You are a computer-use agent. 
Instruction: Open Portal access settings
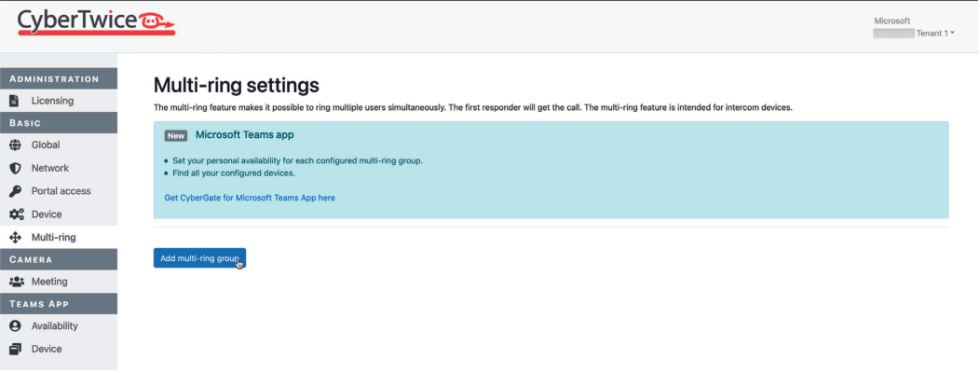[x=59, y=191]
